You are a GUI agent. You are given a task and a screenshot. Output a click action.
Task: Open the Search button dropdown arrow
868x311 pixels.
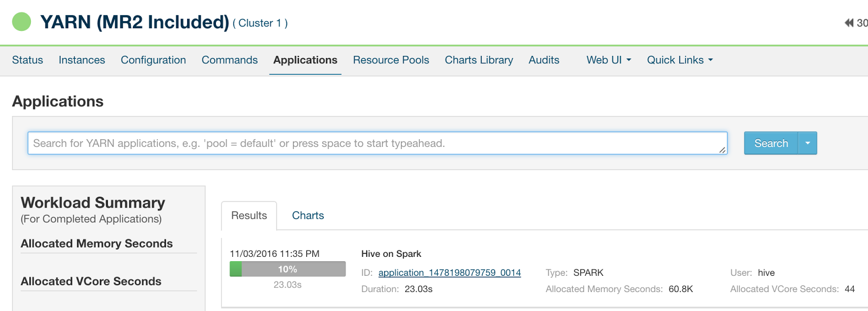tap(807, 144)
